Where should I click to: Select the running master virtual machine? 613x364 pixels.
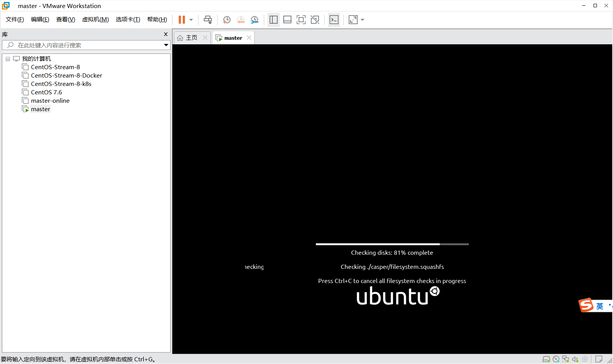coord(41,109)
